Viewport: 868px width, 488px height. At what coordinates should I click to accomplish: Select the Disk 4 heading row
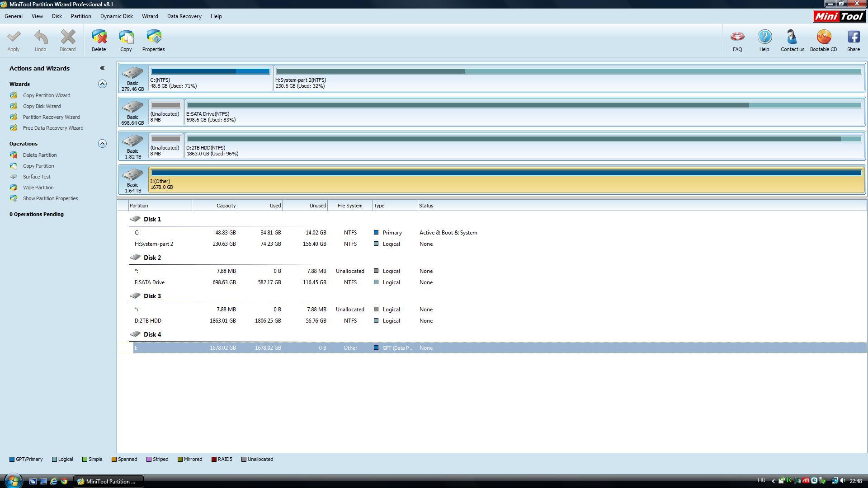152,334
